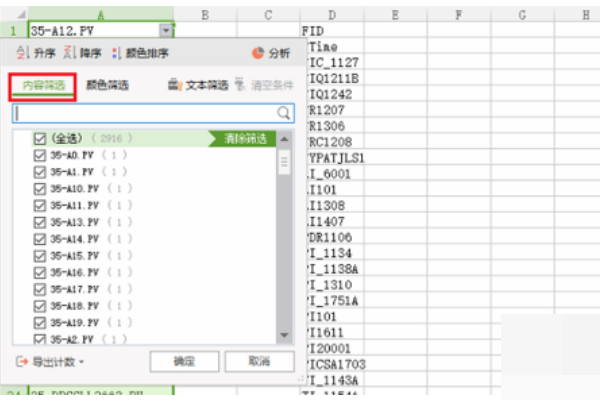Click cell containing I_1751A
The height and width of the screenshot is (400, 600).
[x=335, y=301]
